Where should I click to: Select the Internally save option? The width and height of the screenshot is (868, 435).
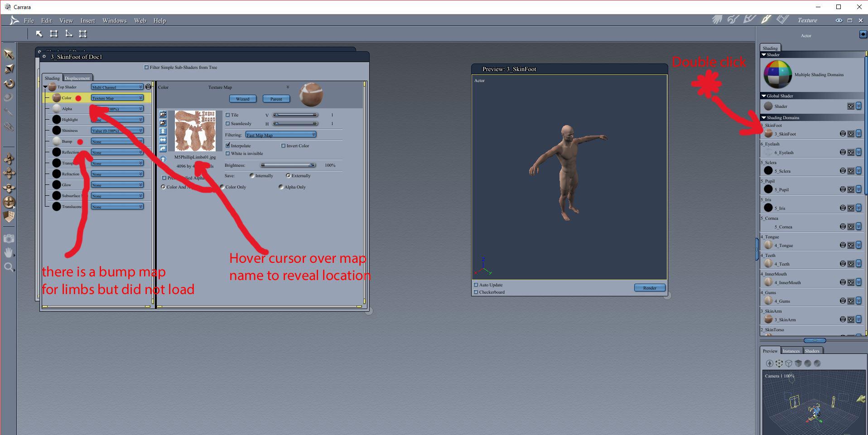[x=252, y=176]
